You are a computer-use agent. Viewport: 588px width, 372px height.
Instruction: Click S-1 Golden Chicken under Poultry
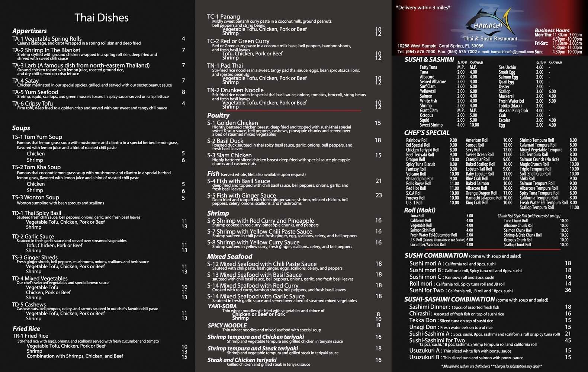(x=232, y=123)
